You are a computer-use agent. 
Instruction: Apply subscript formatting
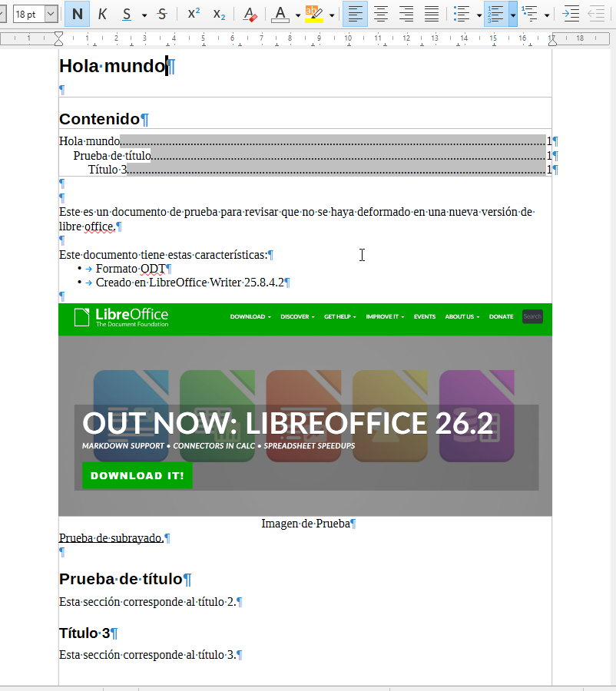[219, 14]
